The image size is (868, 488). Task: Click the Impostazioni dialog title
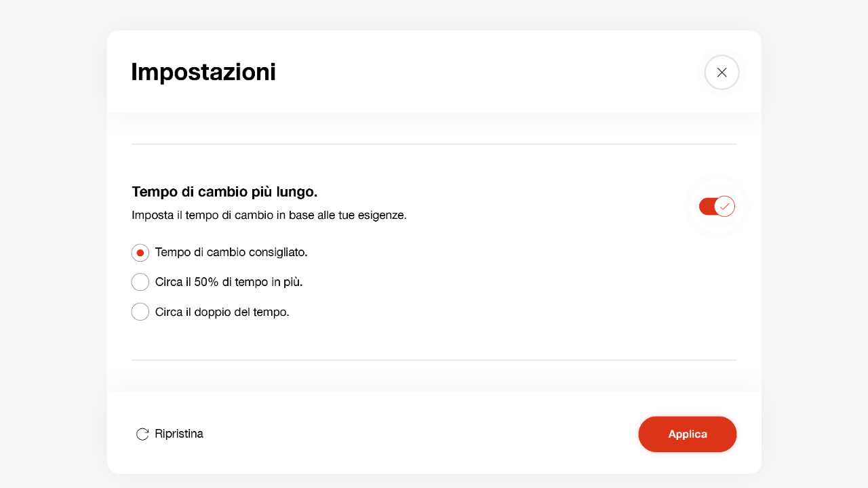pyautogui.click(x=203, y=72)
